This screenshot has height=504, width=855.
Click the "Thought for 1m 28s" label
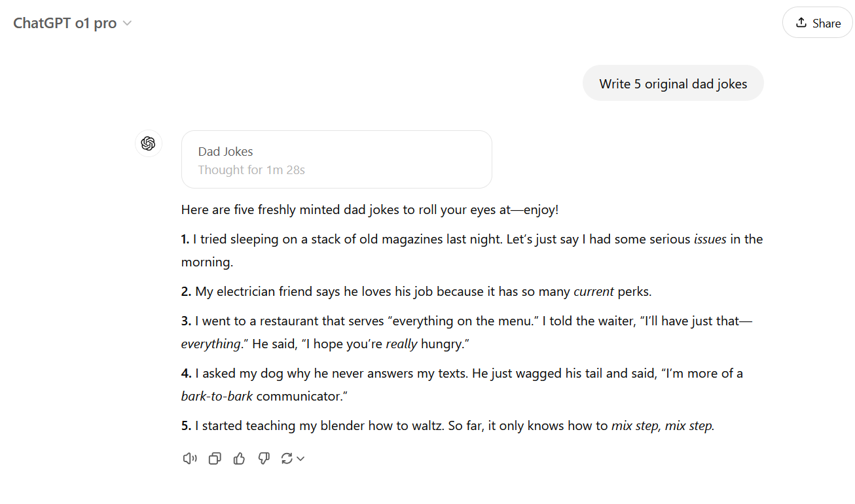coord(251,170)
